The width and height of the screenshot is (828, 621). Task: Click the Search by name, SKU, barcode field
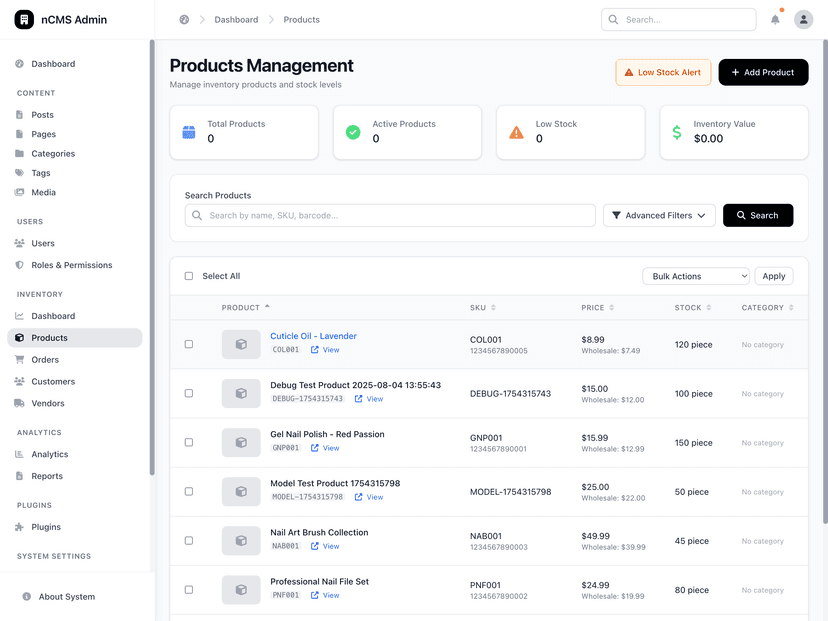pos(390,215)
